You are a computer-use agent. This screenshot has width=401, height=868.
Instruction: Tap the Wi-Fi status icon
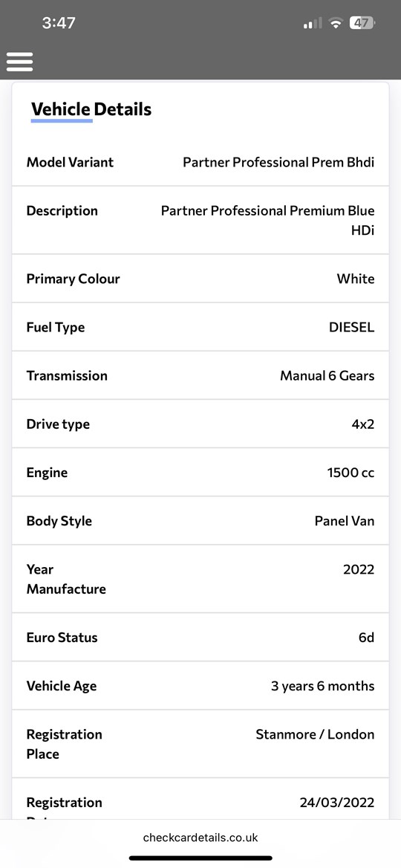pyautogui.click(x=335, y=23)
